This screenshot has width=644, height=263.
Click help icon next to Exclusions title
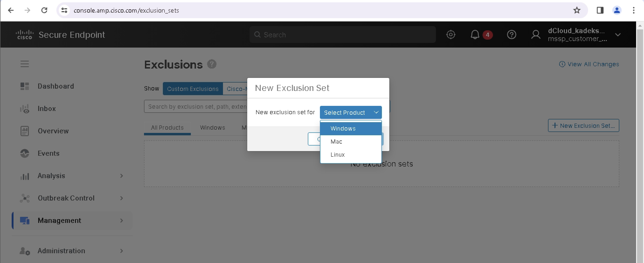(212, 64)
